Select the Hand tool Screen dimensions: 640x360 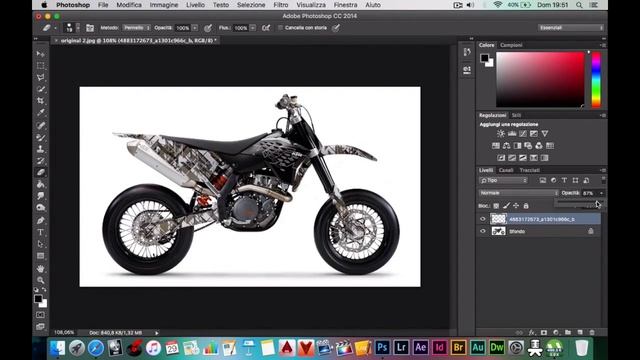[x=40, y=269]
